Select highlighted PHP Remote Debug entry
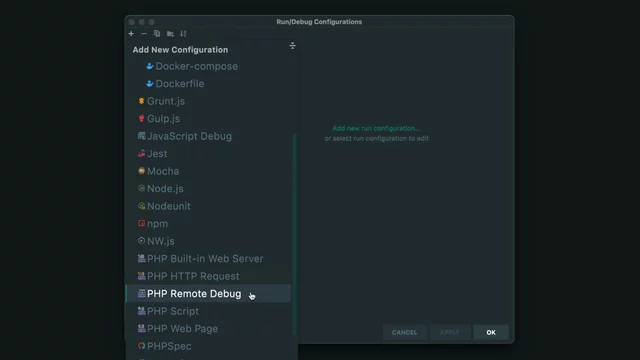 point(209,293)
